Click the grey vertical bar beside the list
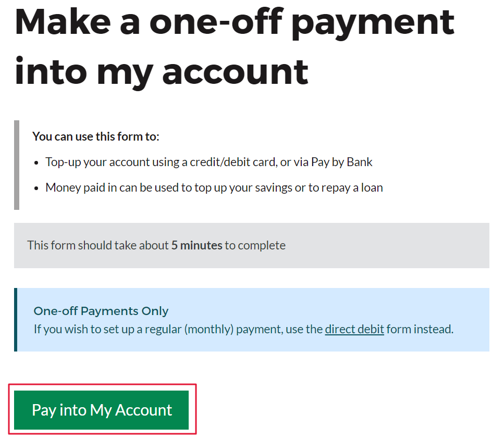The height and width of the screenshot is (439, 504). coord(17,165)
